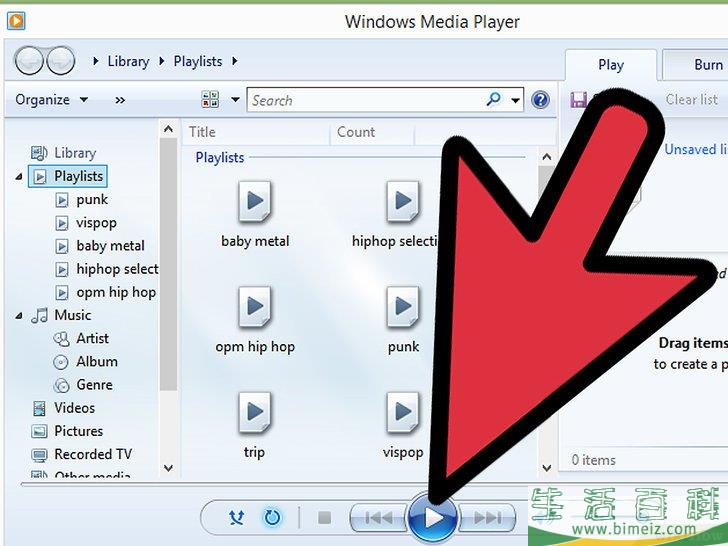Screen dimensions: 728x546
Task: Expand arrow between Library and Playlists breadcrumb
Action: coord(162,61)
